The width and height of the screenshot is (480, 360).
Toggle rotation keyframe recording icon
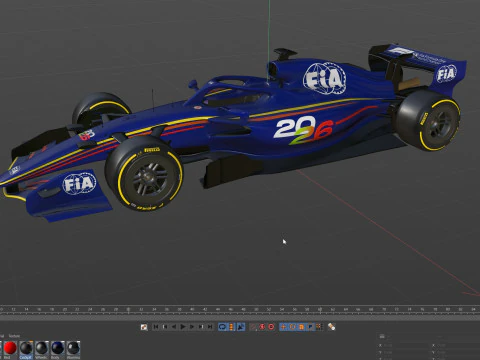pyautogui.click(x=292, y=327)
